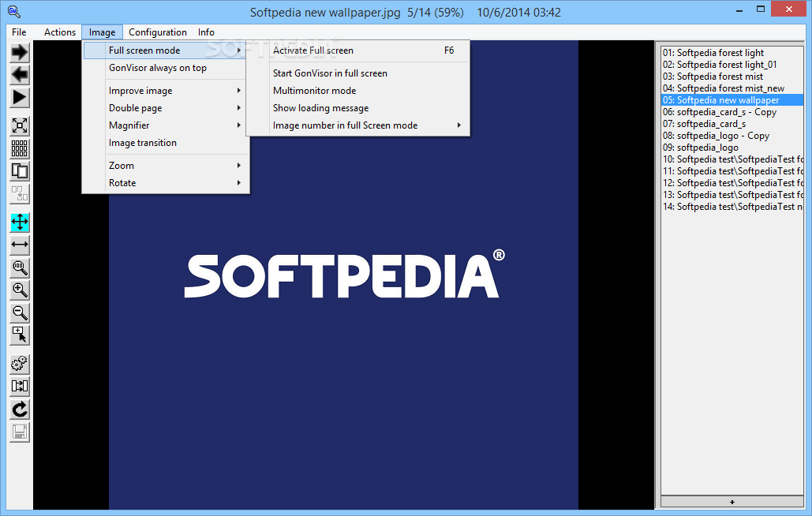The image size is (812, 516).
Task: Click the greyed-out save floppy disk icon
Action: tap(20, 432)
